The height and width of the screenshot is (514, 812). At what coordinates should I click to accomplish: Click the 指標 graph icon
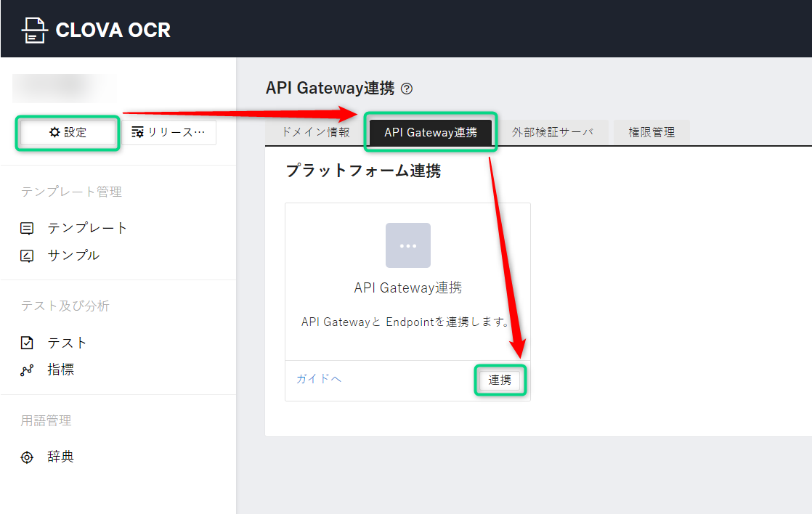point(27,370)
